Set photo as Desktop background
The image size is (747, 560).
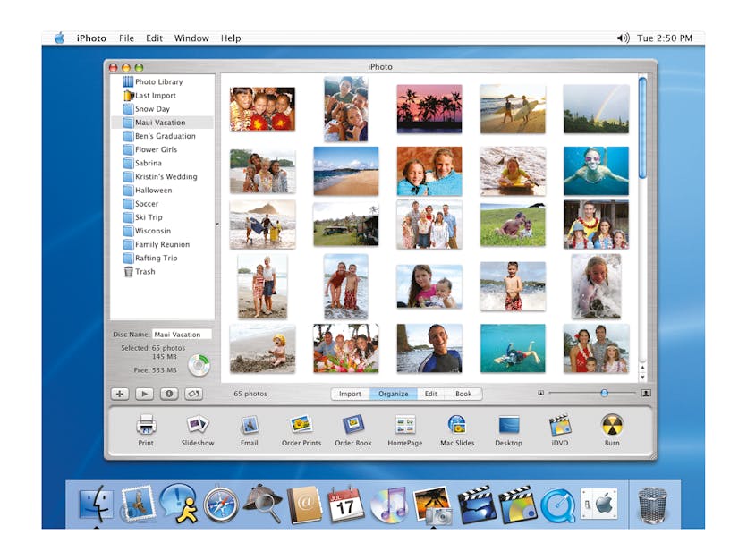point(508,425)
